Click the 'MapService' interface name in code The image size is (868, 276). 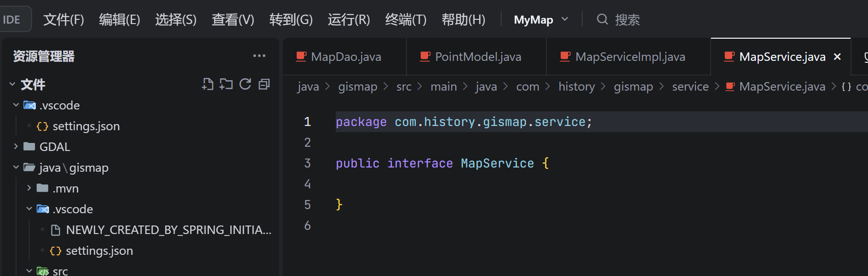point(497,163)
